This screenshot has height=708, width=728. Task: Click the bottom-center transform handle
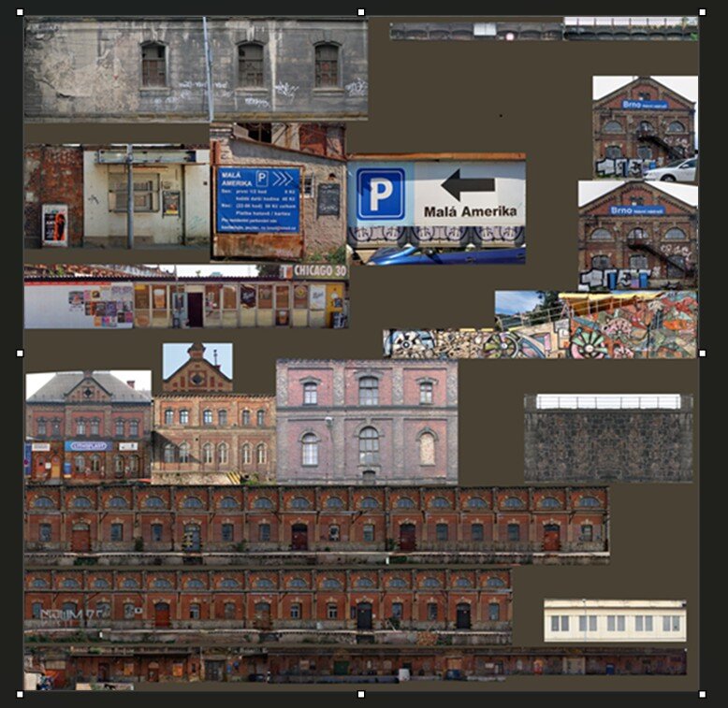(361, 694)
